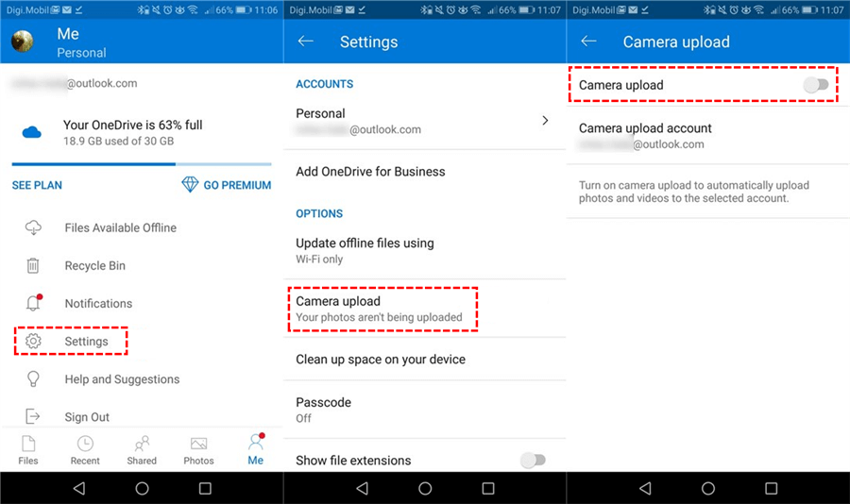Toggle Show file extensions switch
This screenshot has width=850, height=504.
[533, 460]
